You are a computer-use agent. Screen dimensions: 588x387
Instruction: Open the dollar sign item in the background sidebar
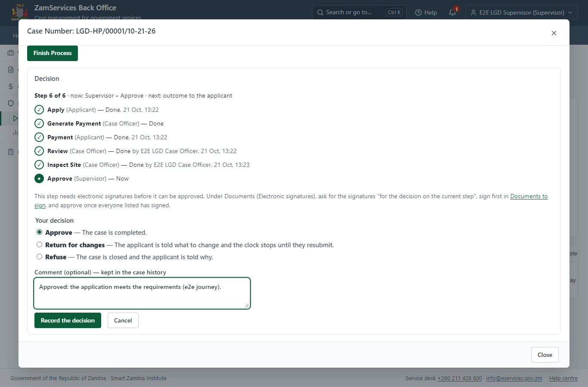[x=11, y=86]
